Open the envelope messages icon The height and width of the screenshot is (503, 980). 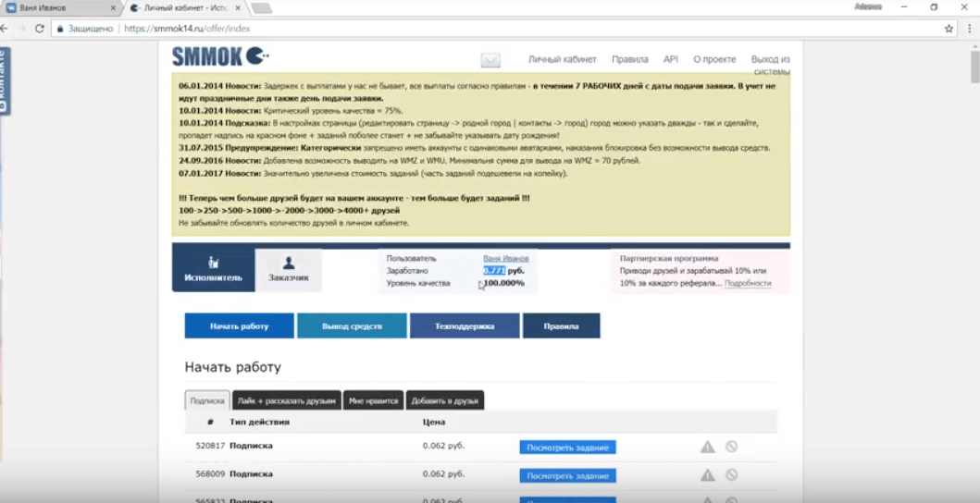click(490, 60)
